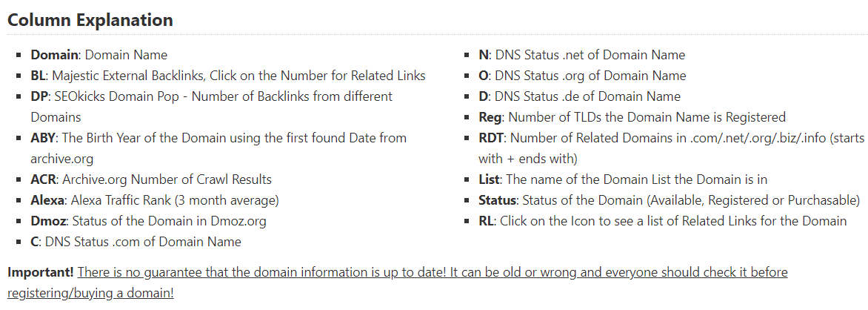The width and height of the screenshot is (868, 310).
Task: Click the DP SEOkicks Domain Pop entry
Action: click(x=212, y=107)
